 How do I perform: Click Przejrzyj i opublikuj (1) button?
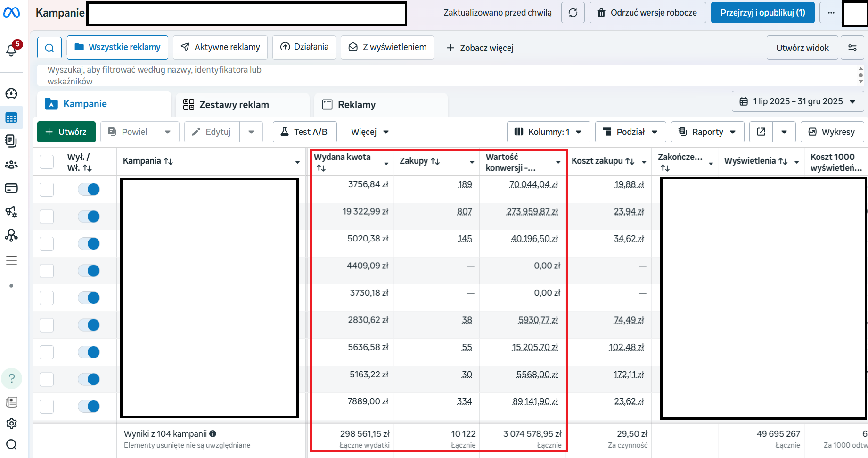763,13
